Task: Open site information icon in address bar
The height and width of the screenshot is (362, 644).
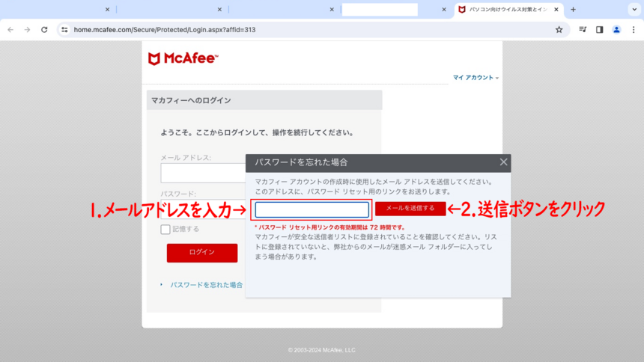Action: click(x=64, y=30)
